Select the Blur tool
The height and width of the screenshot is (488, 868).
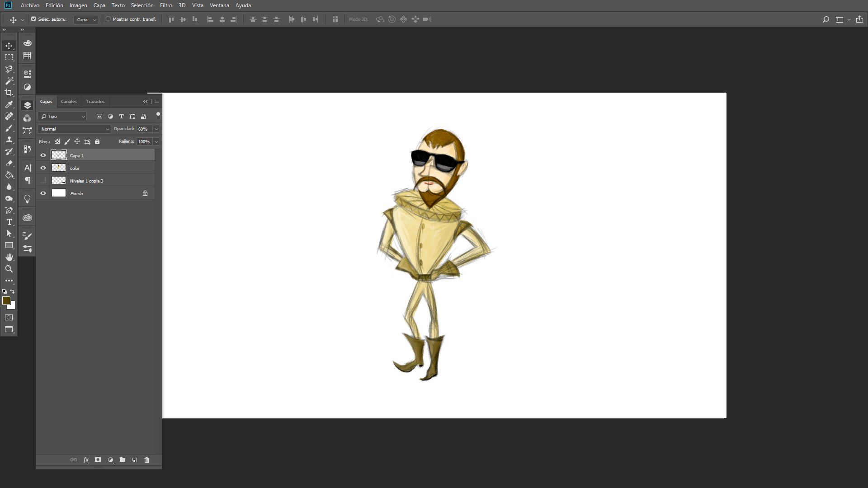pyautogui.click(x=9, y=187)
